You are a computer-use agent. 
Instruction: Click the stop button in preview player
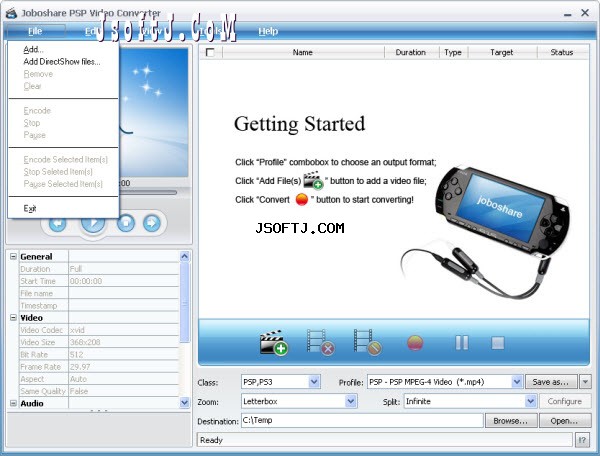click(x=126, y=223)
